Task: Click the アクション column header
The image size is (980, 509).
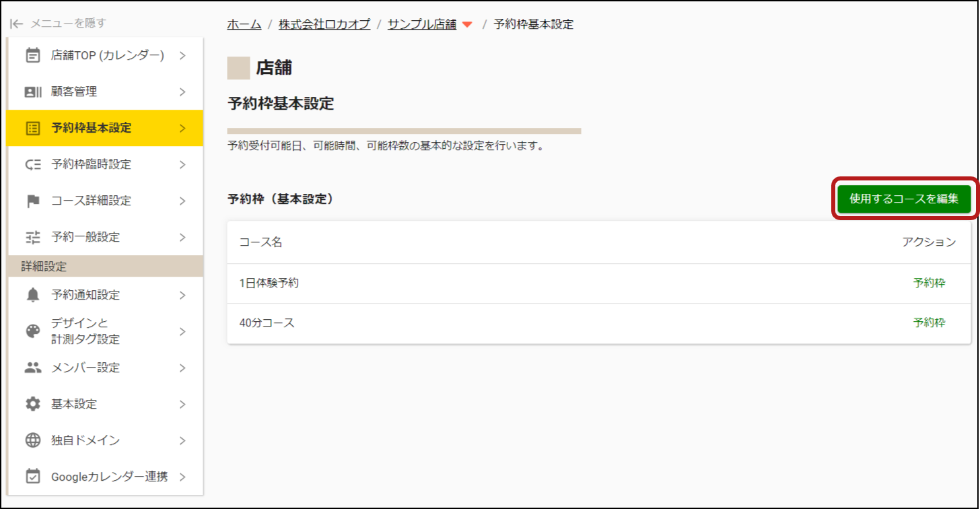Action: 929,242
